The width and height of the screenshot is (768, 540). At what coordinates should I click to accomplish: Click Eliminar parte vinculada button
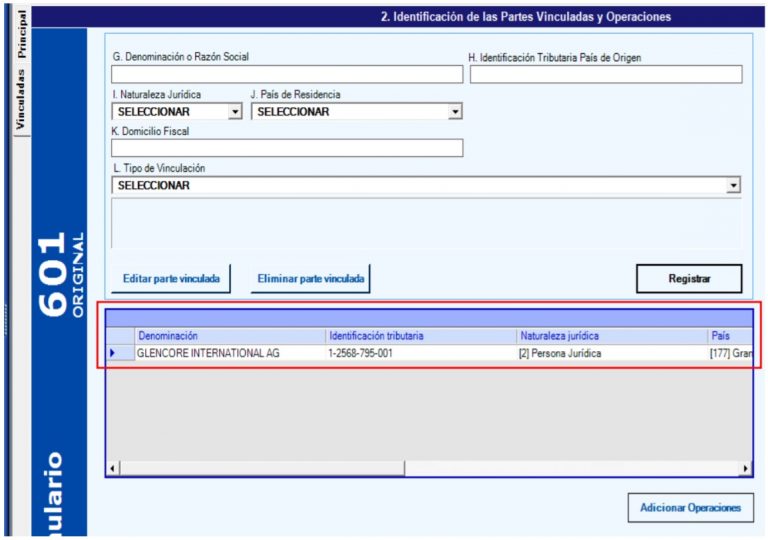tap(310, 279)
